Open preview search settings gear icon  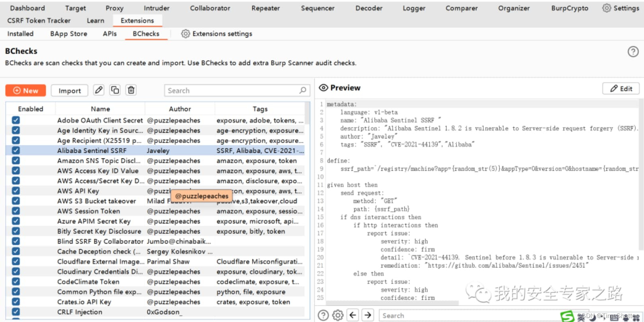coord(338,315)
